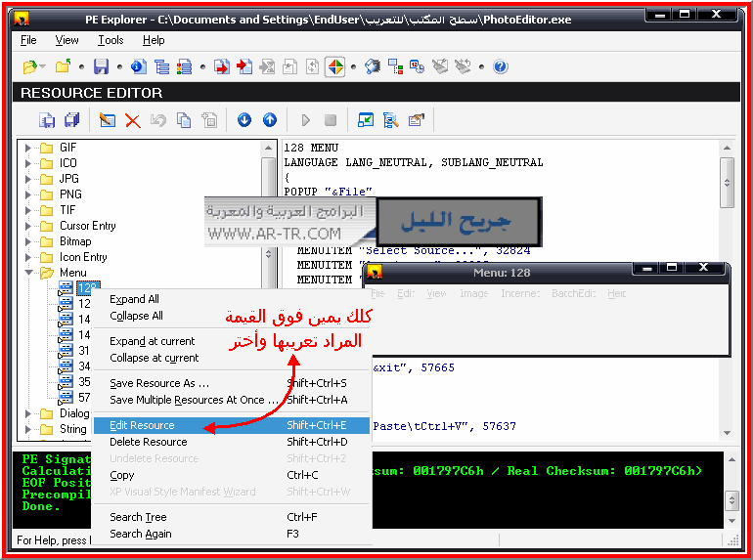Viewport: 753px width, 560px height.
Task: Click the blue Help question mark icon
Action: (500, 66)
